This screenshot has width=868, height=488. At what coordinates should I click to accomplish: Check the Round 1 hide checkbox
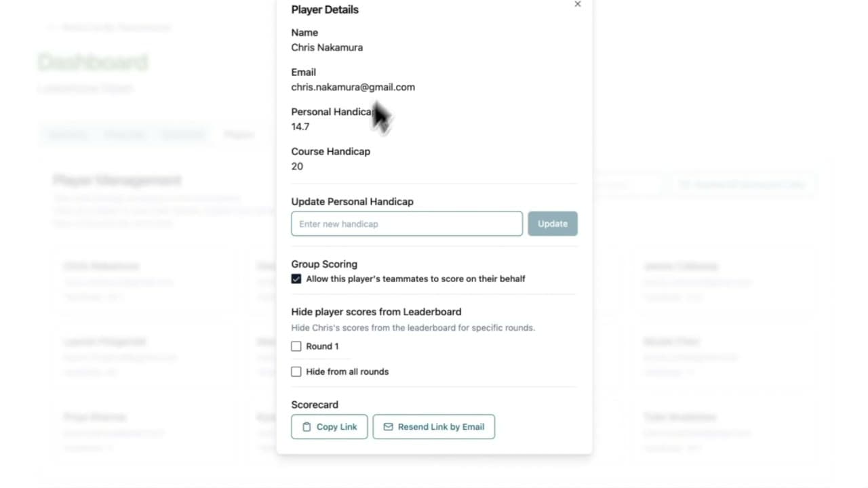coord(296,346)
